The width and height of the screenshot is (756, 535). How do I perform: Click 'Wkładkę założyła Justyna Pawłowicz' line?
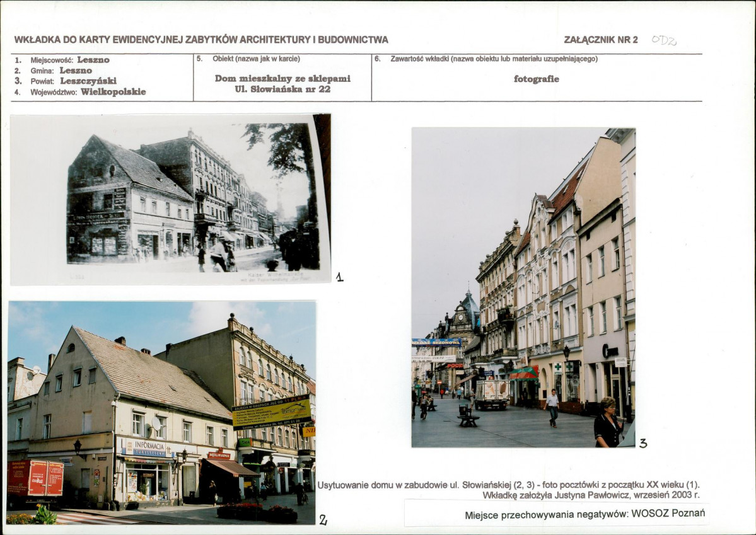point(591,495)
